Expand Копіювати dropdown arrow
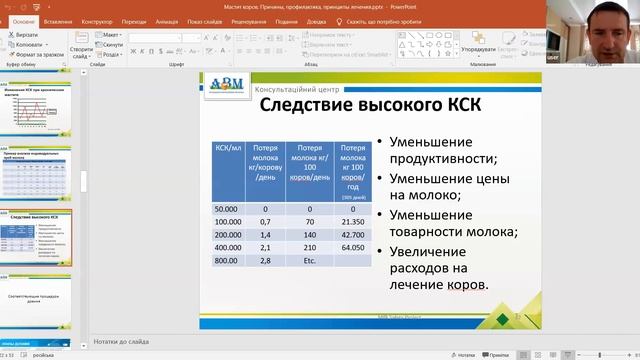The height and width of the screenshot is (360, 640). [x=47, y=44]
